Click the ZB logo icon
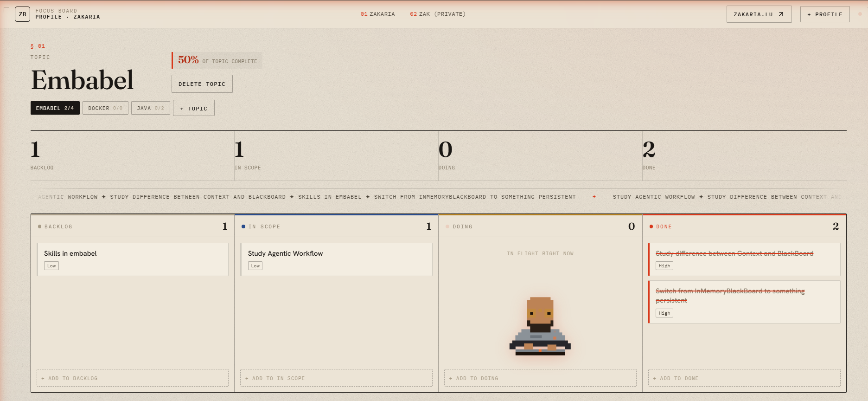Image resolution: width=868 pixels, height=401 pixels. [22, 14]
